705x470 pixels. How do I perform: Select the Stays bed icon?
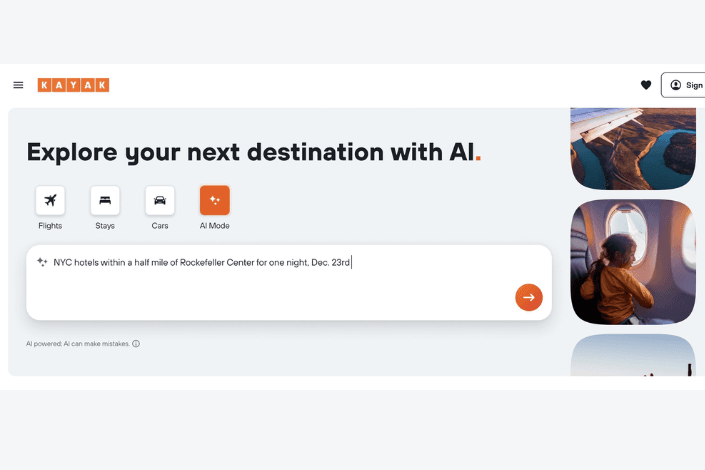(x=105, y=200)
